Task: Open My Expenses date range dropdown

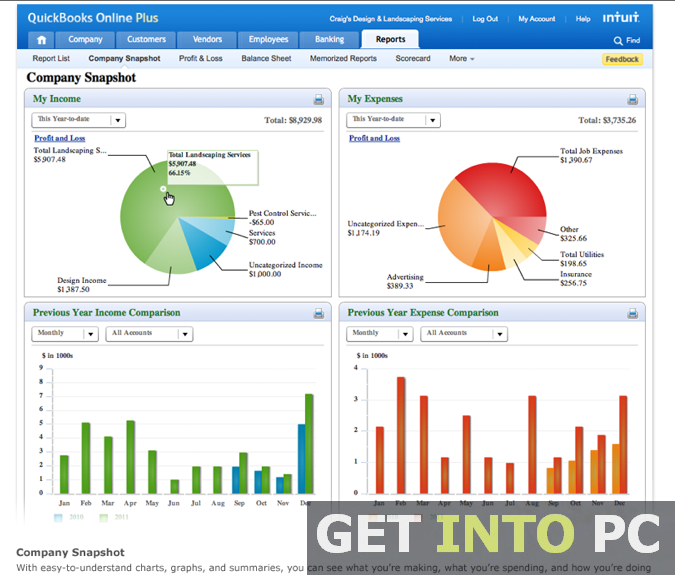Action: point(393,120)
